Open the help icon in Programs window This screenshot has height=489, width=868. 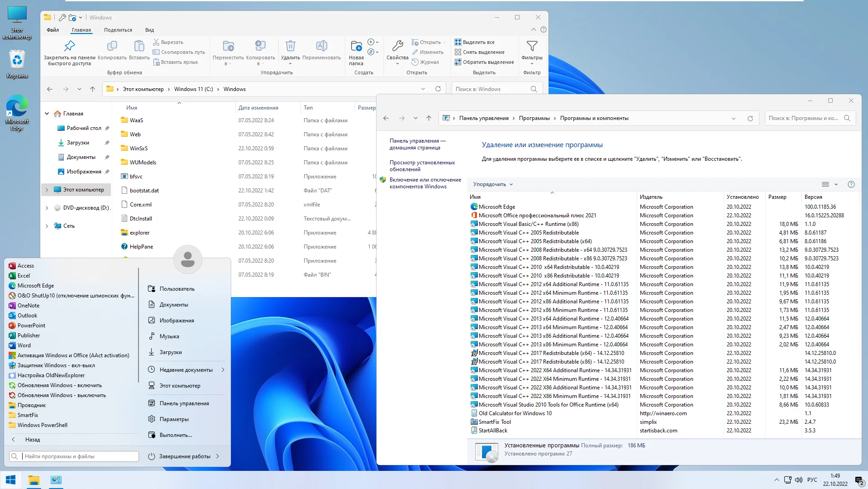point(851,184)
